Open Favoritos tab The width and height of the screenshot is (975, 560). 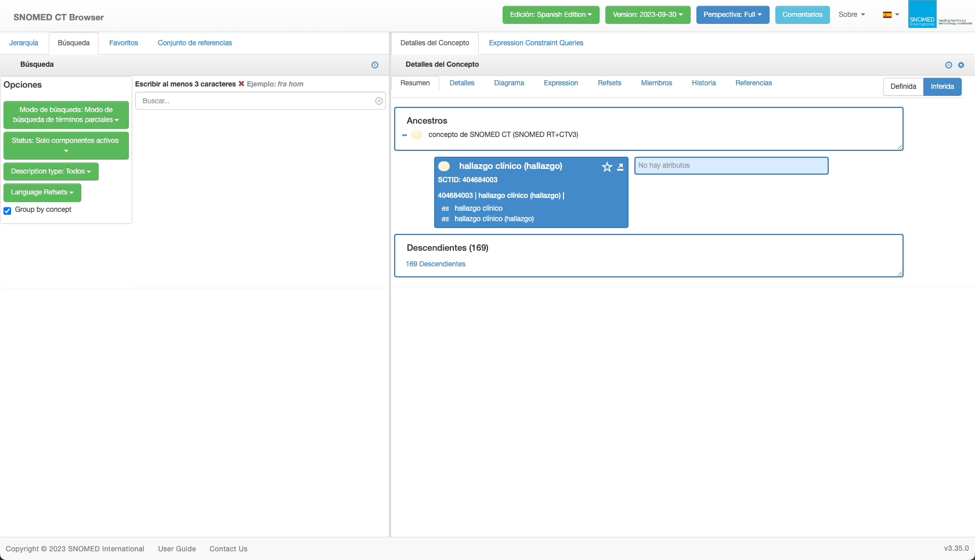124,43
